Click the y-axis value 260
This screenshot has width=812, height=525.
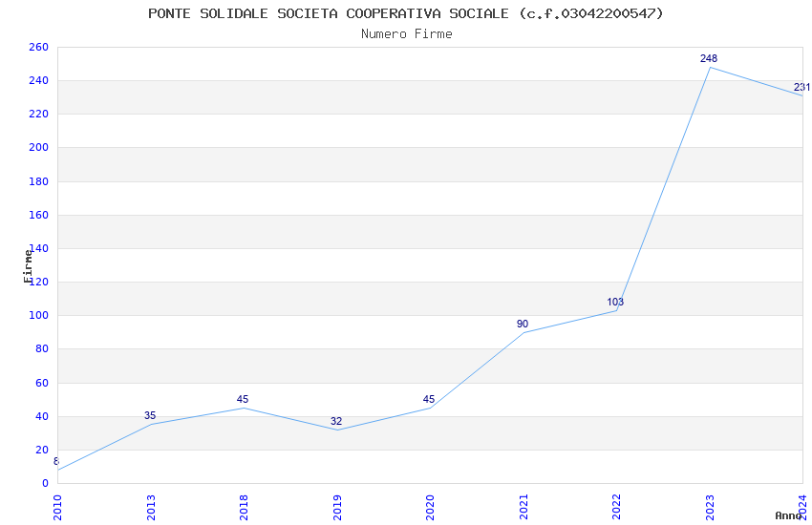pyautogui.click(x=39, y=47)
